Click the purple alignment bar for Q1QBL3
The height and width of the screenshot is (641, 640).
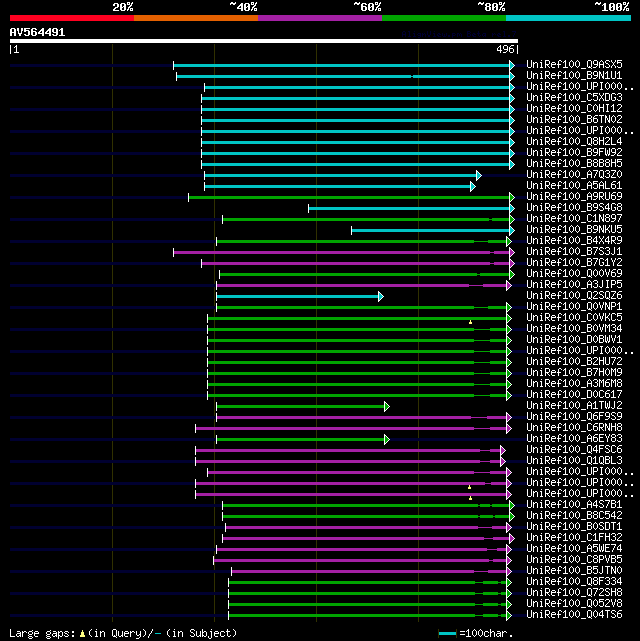pos(348,462)
